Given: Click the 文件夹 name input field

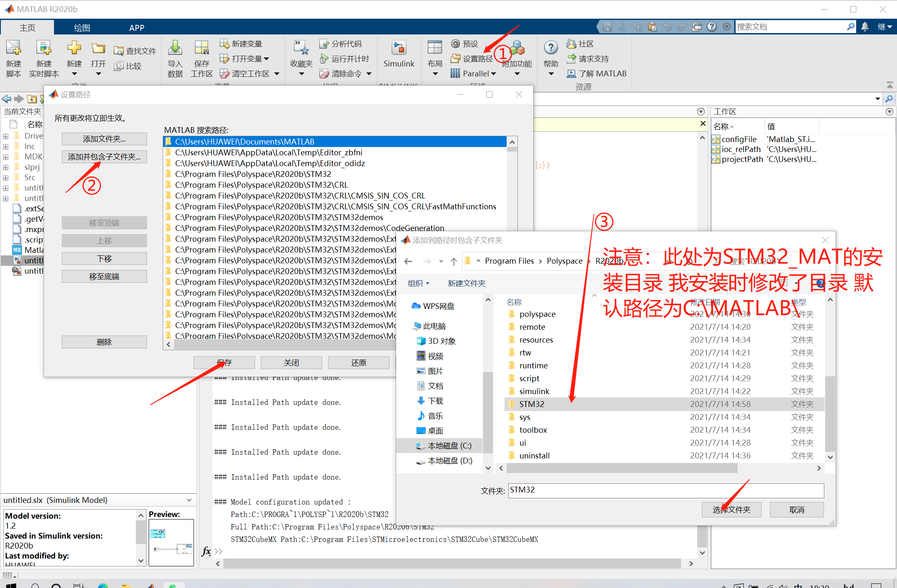Looking at the screenshot, I should pos(666,490).
